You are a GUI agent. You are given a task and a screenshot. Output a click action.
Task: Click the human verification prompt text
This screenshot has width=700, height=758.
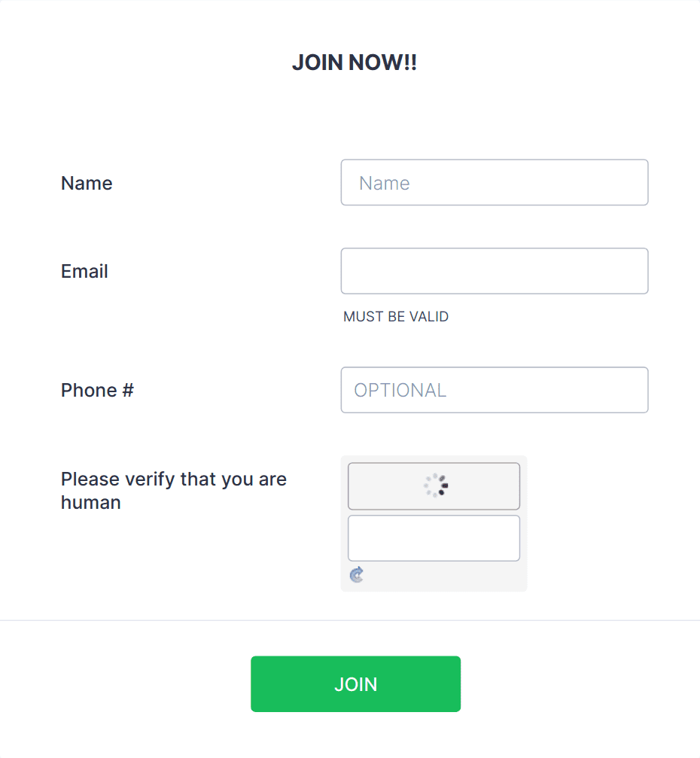[173, 490]
